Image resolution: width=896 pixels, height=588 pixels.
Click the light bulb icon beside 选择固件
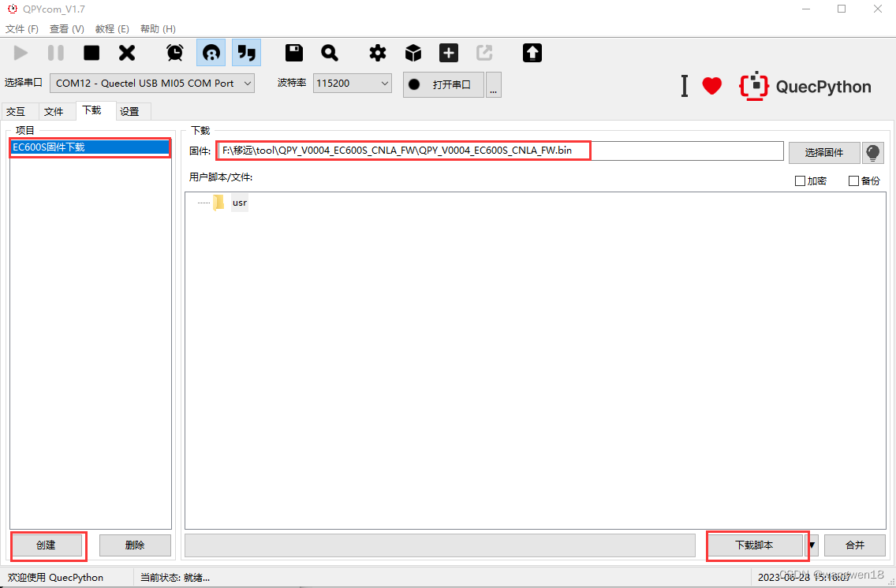pos(872,152)
